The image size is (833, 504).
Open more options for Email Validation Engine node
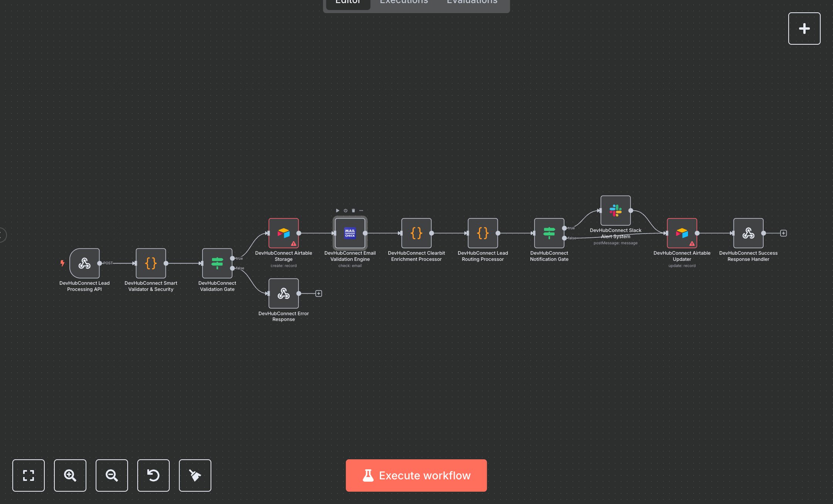tap(361, 210)
